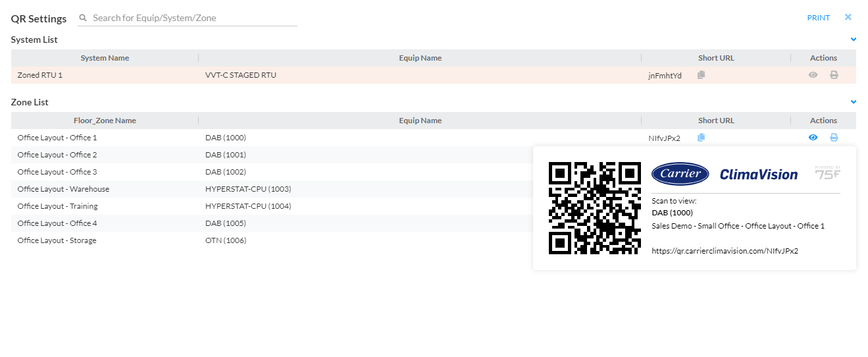The image size is (868, 357).
Task: Select Office Layout - Office 2 row
Action: 272,155
